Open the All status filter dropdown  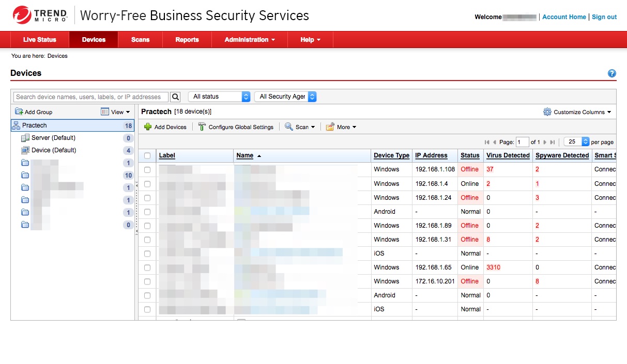219,97
